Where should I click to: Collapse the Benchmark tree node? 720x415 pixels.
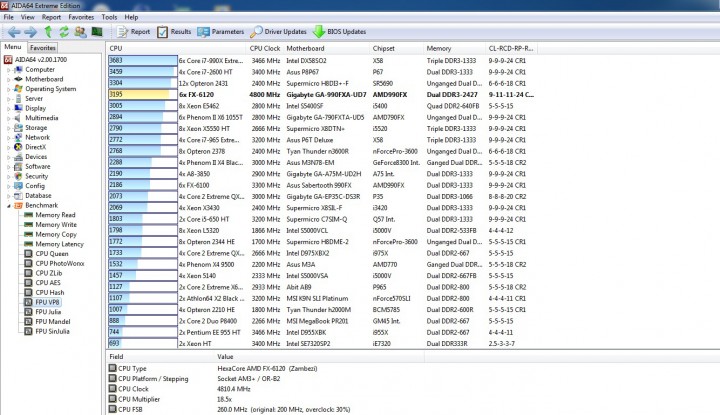(x=8, y=206)
